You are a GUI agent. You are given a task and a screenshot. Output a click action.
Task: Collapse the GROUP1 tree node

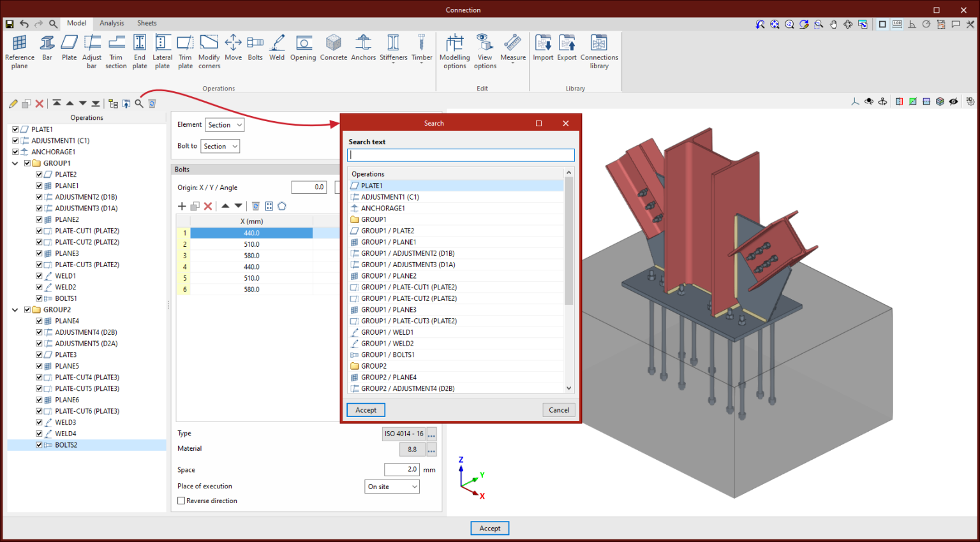tap(15, 163)
